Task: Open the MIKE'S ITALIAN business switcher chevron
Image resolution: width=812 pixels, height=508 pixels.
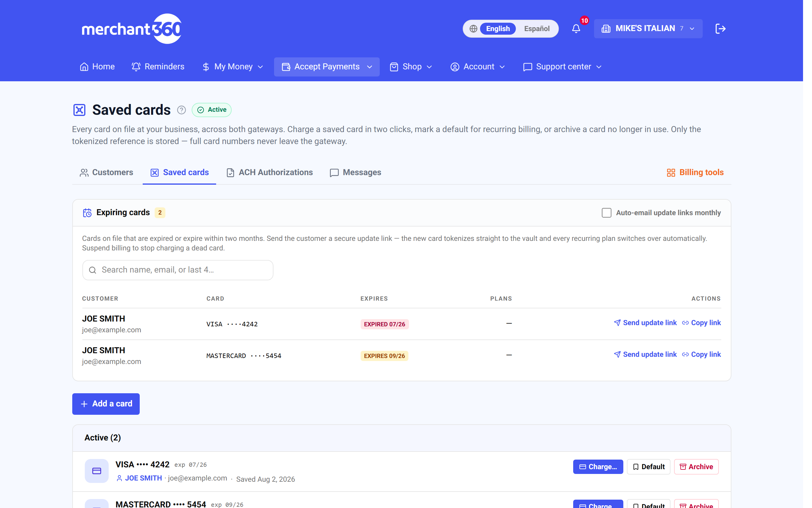Action: [691, 29]
